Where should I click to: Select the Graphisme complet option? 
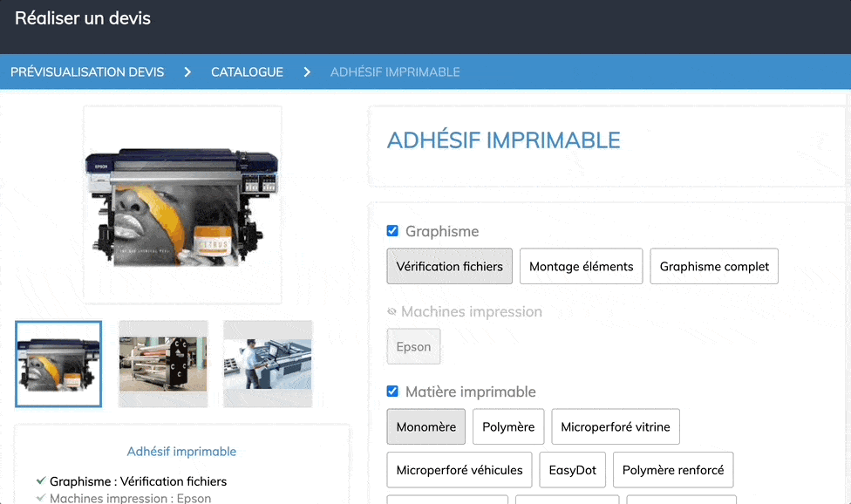[714, 267]
